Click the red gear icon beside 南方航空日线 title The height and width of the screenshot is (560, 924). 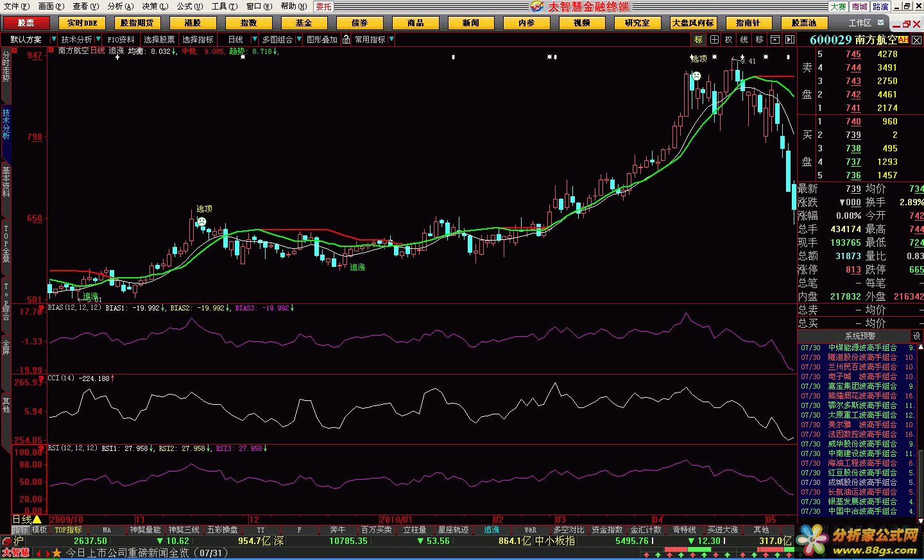click(52, 50)
